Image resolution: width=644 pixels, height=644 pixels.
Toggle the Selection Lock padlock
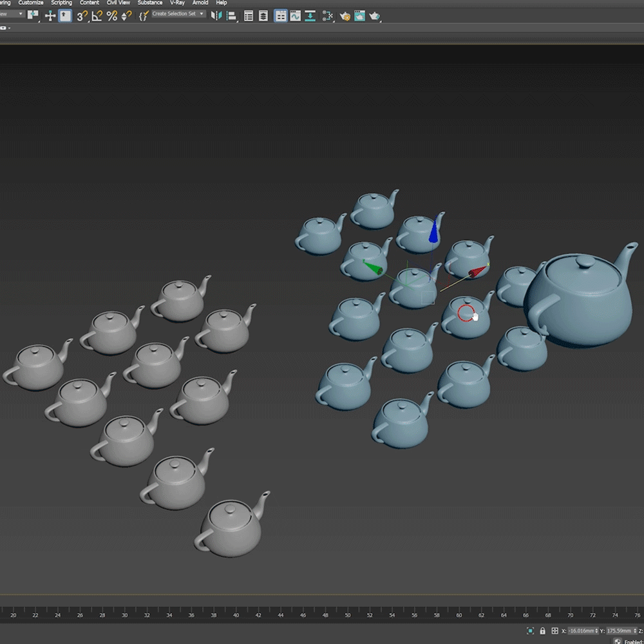[x=542, y=631]
